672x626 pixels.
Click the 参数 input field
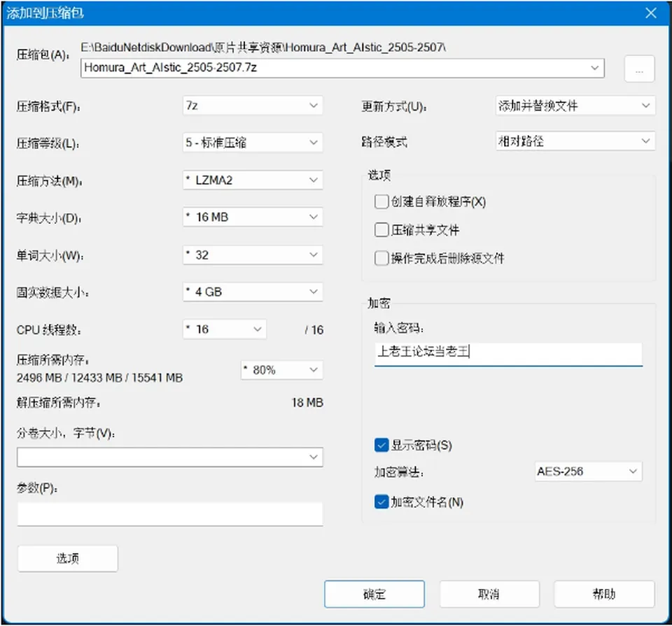tap(170, 514)
